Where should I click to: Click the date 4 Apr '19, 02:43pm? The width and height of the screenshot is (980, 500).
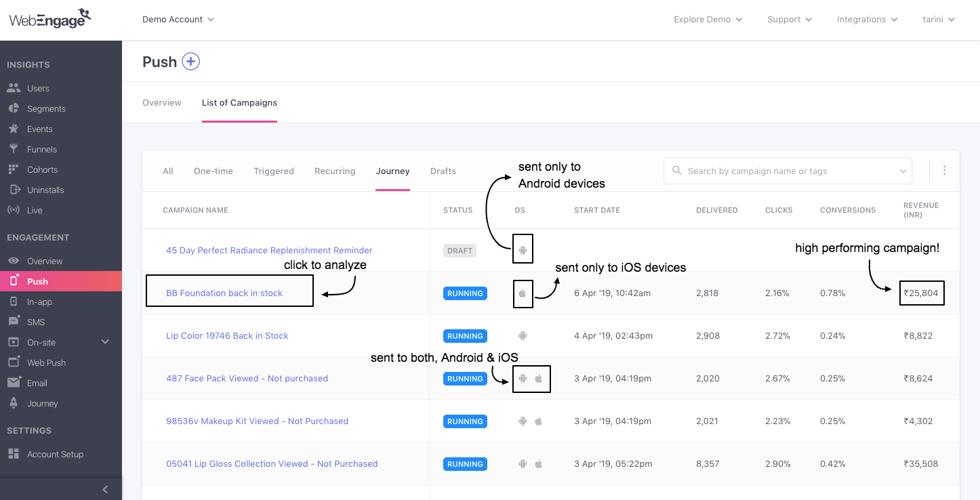(613, 336)
